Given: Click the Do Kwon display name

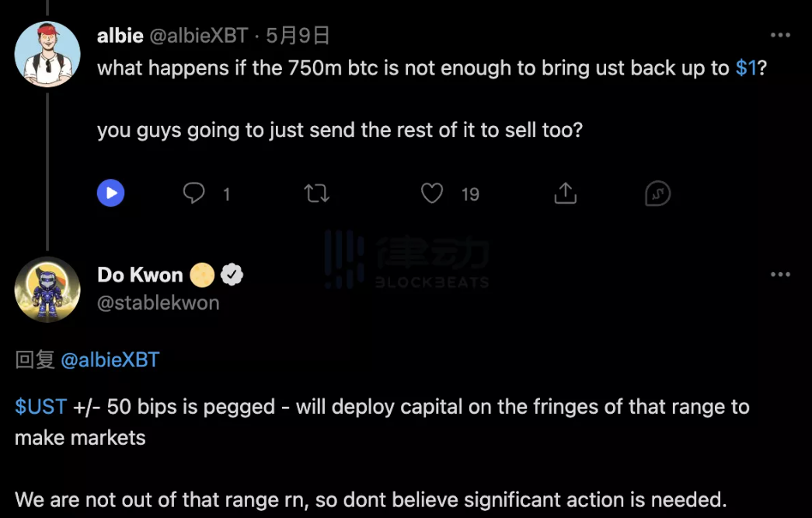Looking at the screenshot, I should click(140, 275).
